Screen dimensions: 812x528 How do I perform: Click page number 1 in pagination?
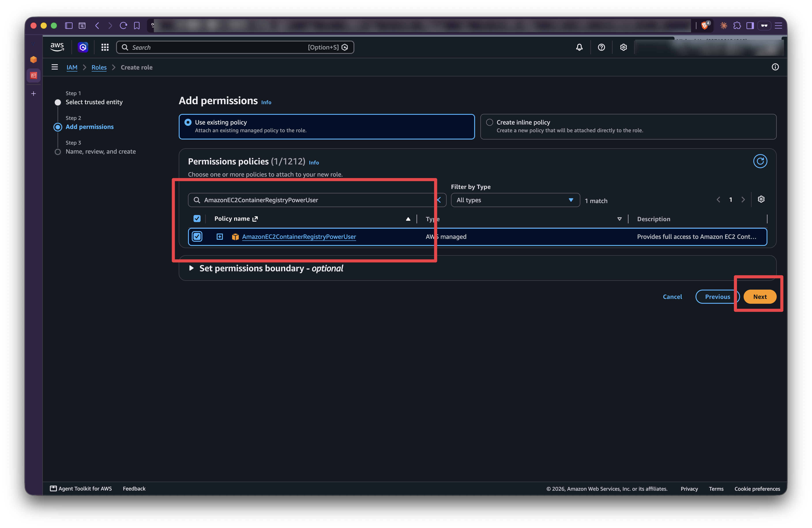[x=730, y=200]
